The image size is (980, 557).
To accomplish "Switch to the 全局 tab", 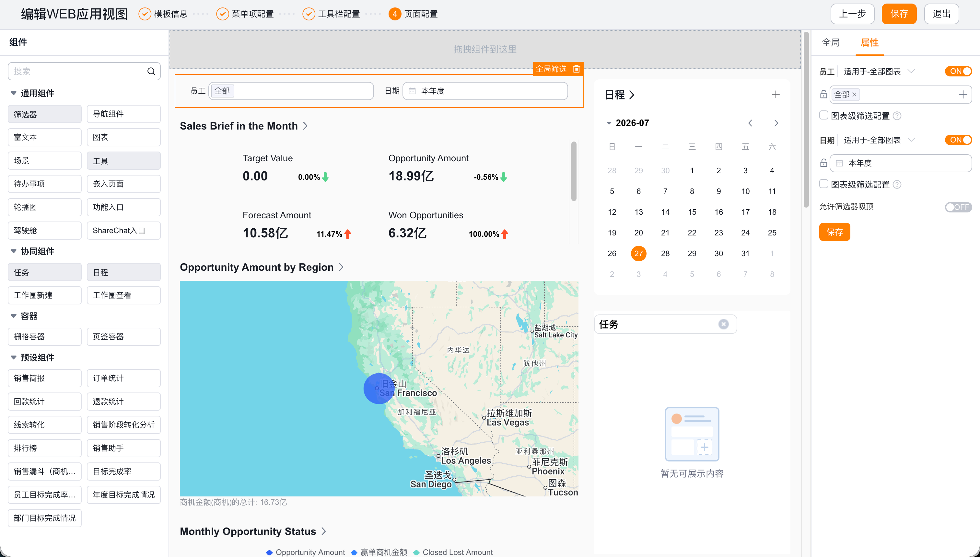I will (x=831, y=43).
